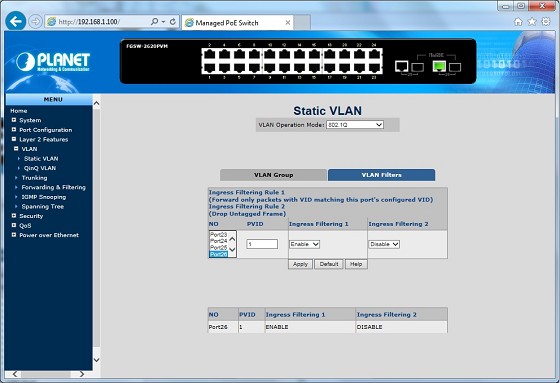Click the PLANET logo

click(x=53, y=62)
